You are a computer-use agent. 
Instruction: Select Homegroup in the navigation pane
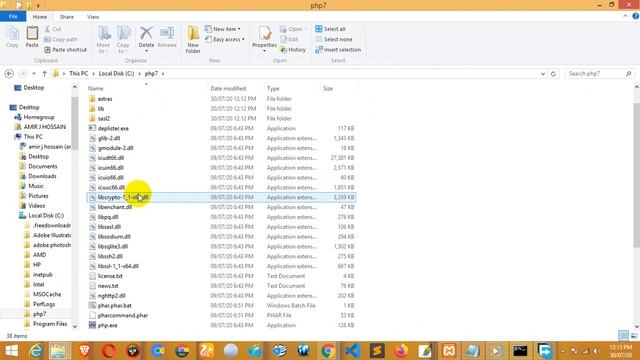coord(39,117)
